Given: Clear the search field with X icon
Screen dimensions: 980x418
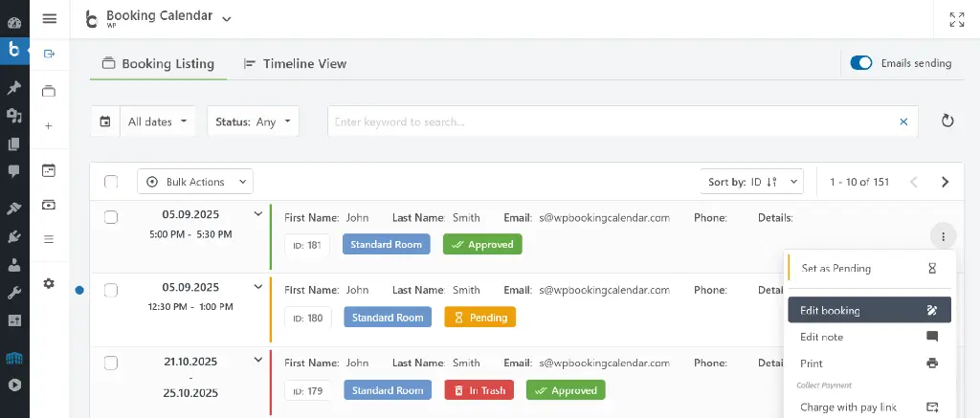Looking at the screenshot, I should [902, 121].
